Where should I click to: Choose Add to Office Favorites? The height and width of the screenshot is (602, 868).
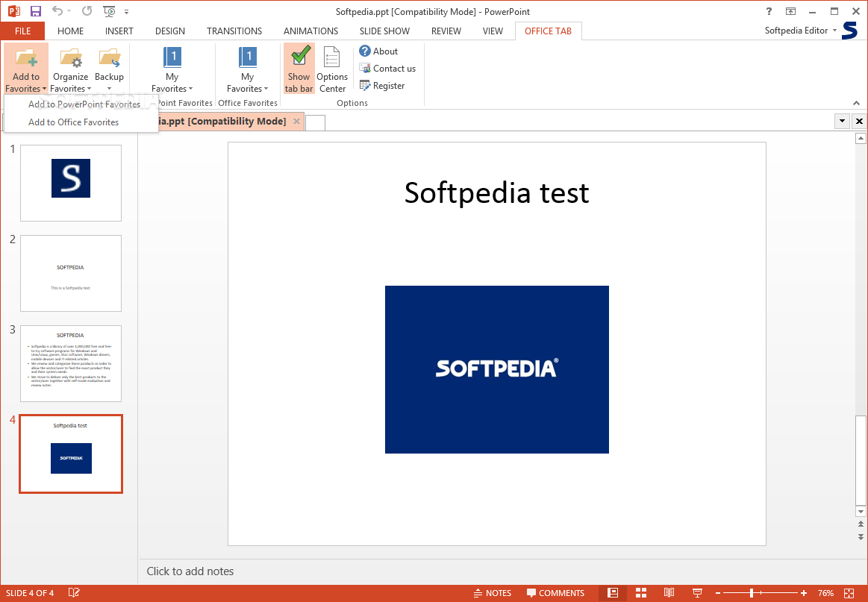[x=74, y=122]
